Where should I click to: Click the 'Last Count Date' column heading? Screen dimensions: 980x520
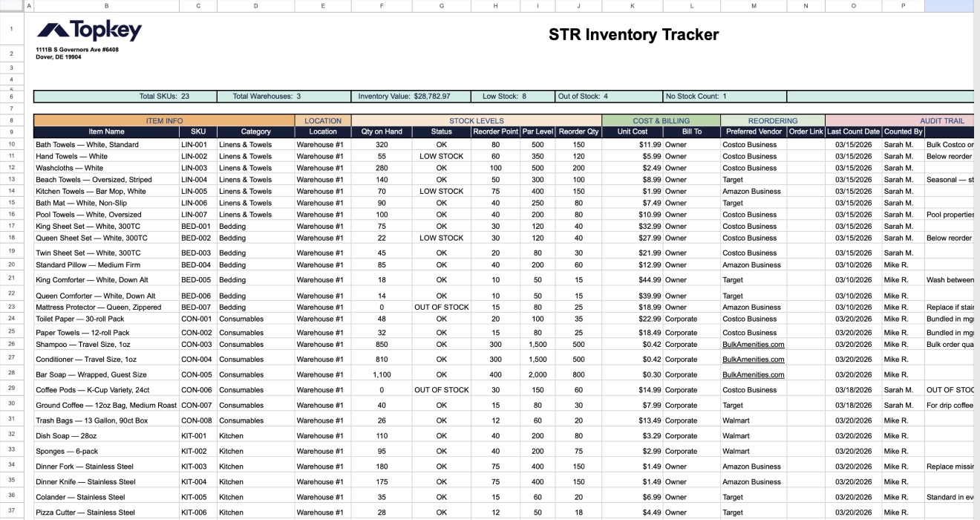click(x=853, y=131)
